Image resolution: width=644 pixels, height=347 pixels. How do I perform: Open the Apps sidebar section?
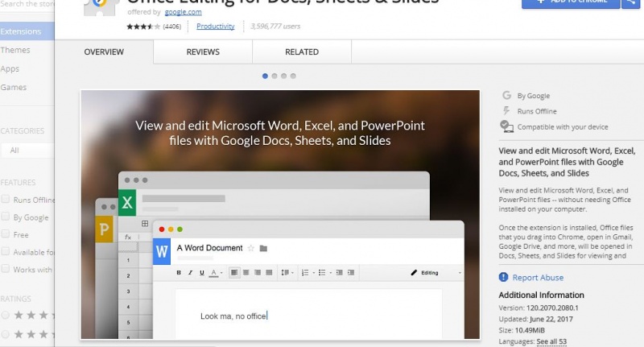[10, 68]
